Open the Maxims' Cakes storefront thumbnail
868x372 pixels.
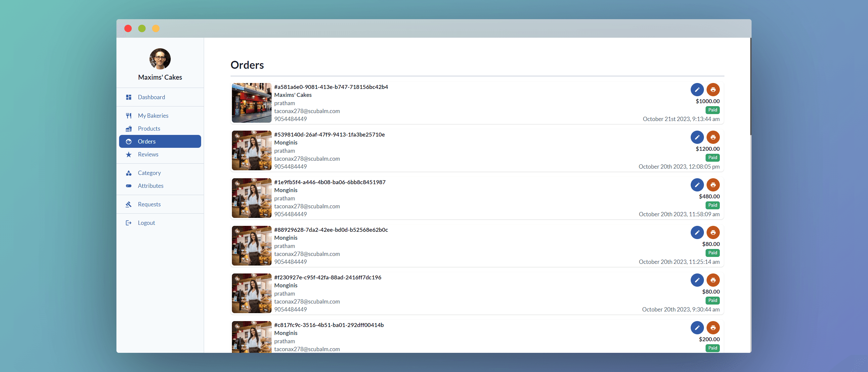(251, 103)
